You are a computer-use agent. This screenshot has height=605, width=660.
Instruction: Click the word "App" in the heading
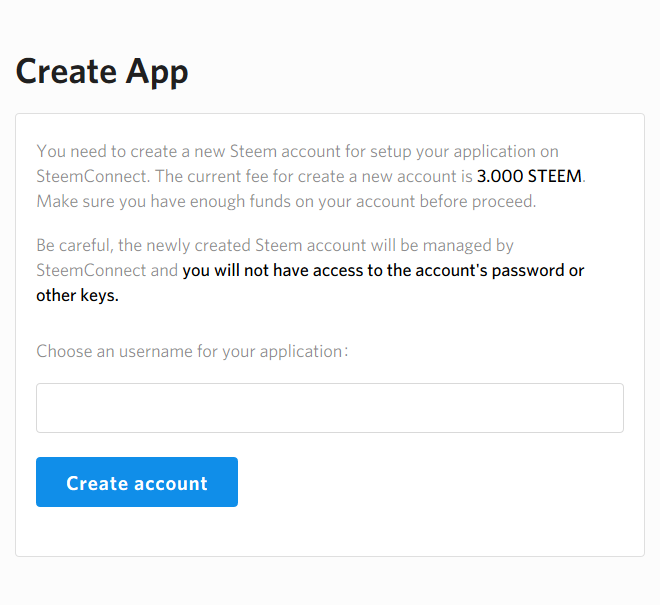tap(156, 72)
